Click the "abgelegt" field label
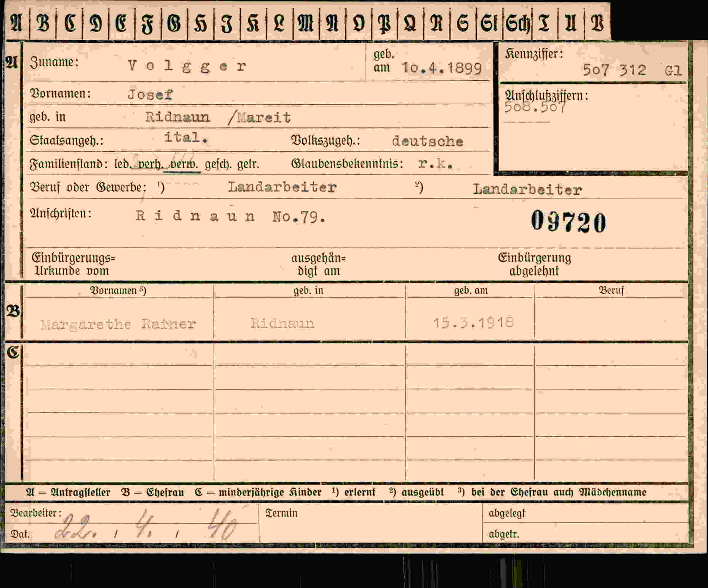 point(507,513)
